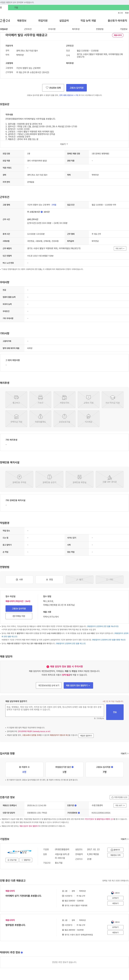Screen dimensions: 129x980
Task: Click 새창보기 for the 법무팀장 posting
Action: (x=115, y=932)
